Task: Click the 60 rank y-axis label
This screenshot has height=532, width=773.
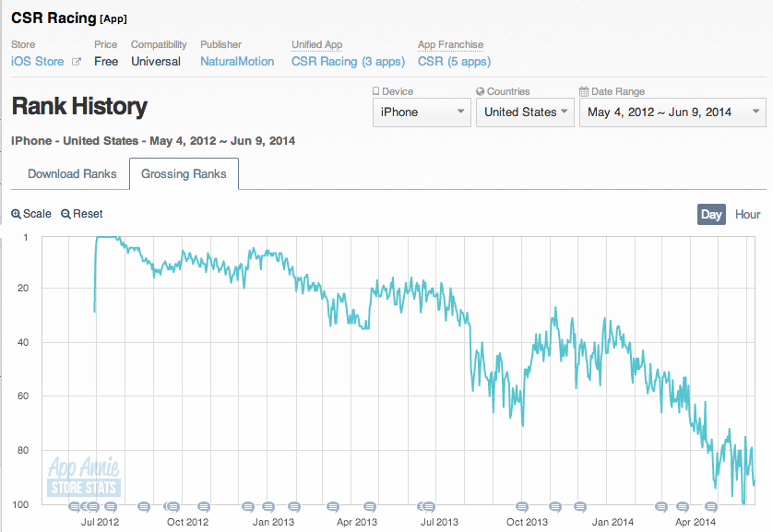Action: (23, 396)
